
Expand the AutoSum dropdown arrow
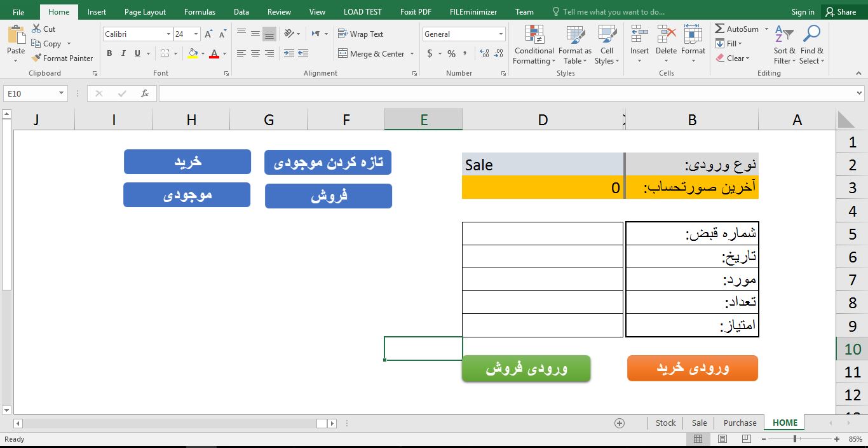tap(766, 29)
